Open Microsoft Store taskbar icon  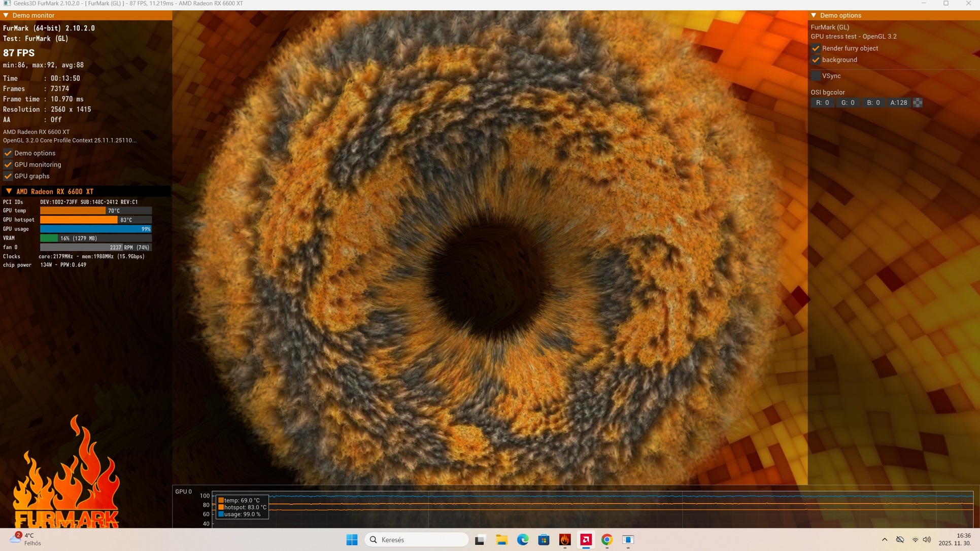[544, 539]
